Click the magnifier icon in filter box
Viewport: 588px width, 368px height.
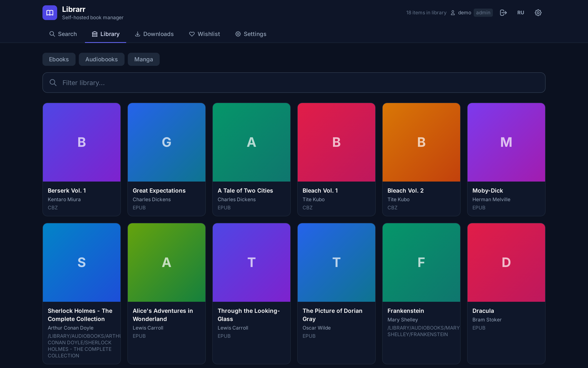[53, 83]
